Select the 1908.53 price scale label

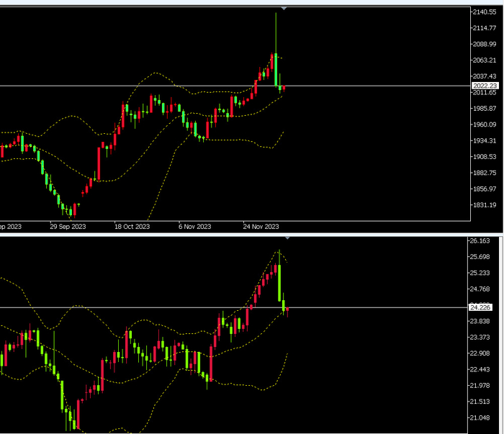pyautogui.click(x=485, y=157)
